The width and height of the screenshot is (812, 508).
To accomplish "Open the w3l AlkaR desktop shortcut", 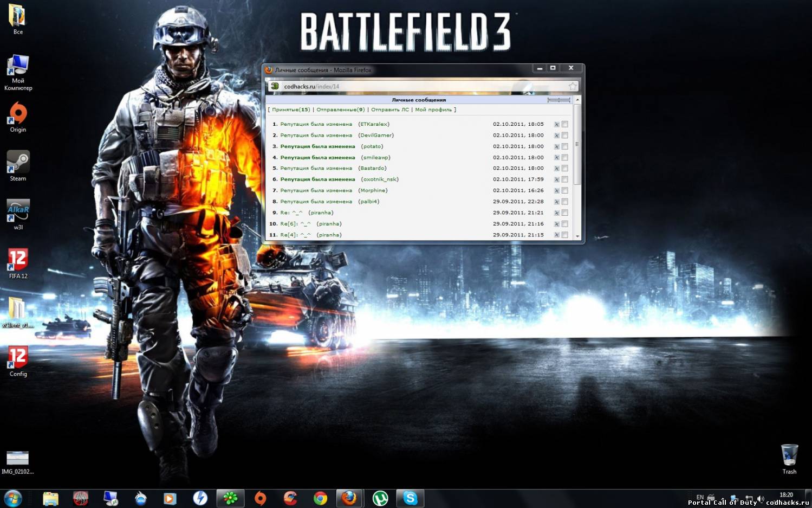I will pyautogui.click(x=18, y=214).
